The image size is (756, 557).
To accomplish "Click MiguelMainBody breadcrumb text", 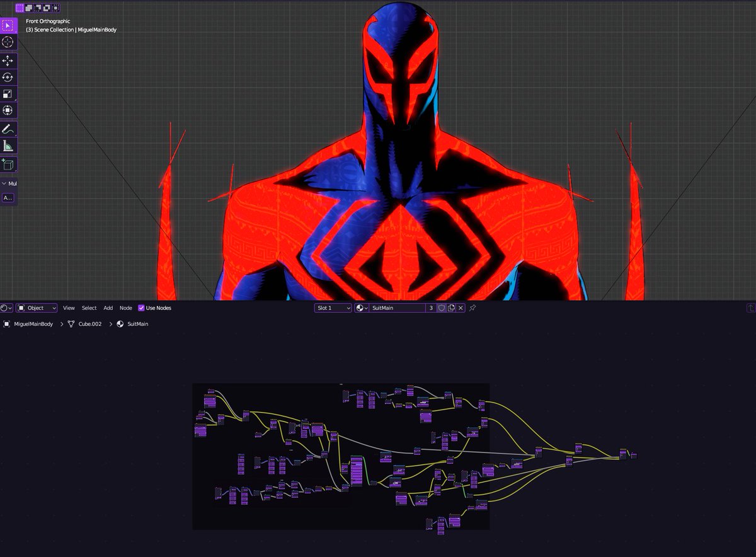I will 33,324.
